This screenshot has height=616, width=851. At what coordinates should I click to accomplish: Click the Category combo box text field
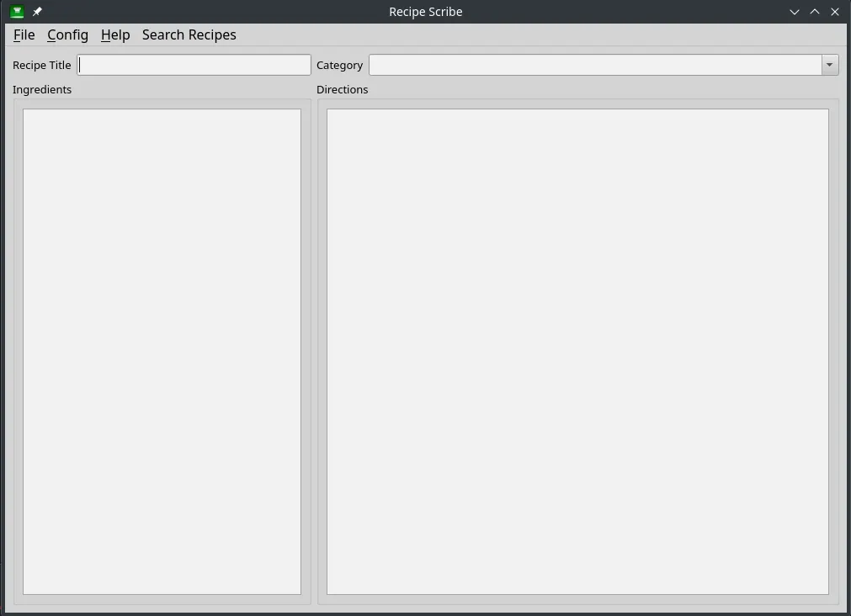[595, 65]
